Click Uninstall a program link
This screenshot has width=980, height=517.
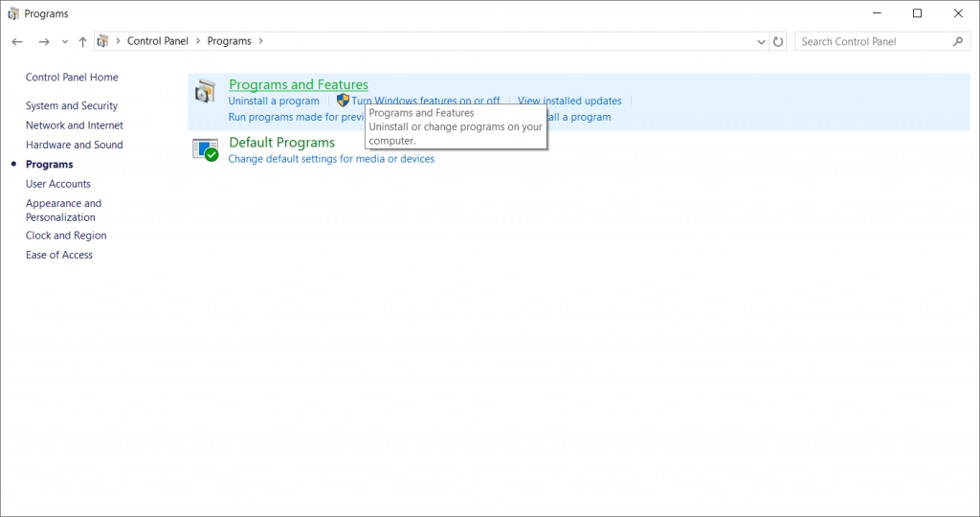pos(274,101)
